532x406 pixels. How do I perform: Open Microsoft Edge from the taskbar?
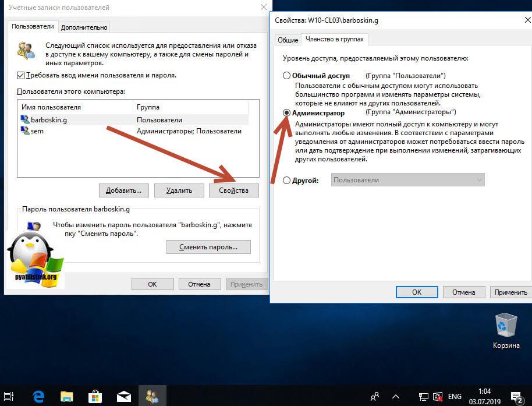coord(38,396)
